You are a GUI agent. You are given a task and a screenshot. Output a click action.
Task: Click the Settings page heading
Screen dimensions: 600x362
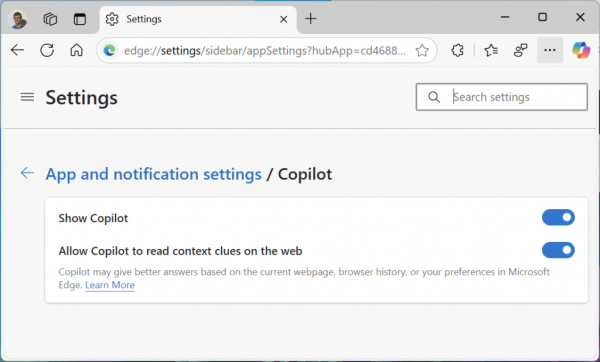click(x=82, y=98)
